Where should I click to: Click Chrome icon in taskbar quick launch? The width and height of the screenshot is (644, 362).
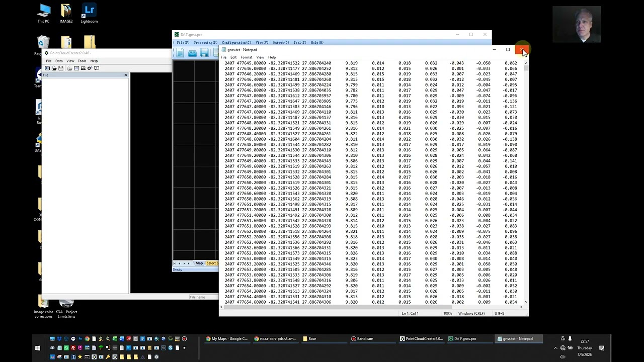(87, 339)
